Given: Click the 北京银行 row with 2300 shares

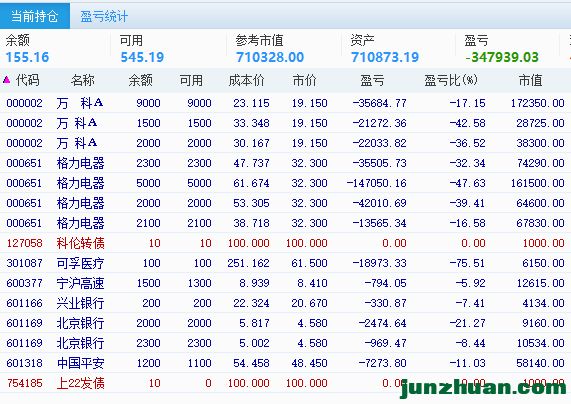Looking at the screenshot, I should pos(286,343).
